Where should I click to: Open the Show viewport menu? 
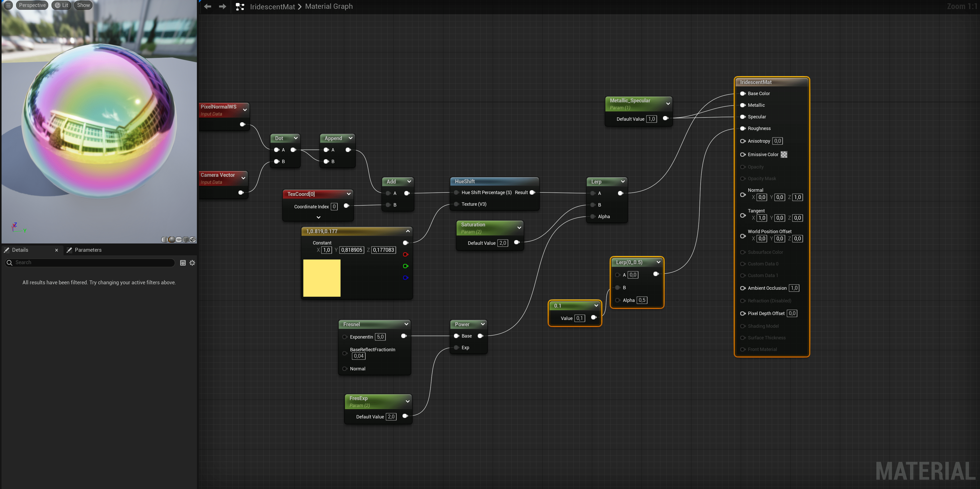(x=83, y=5)
